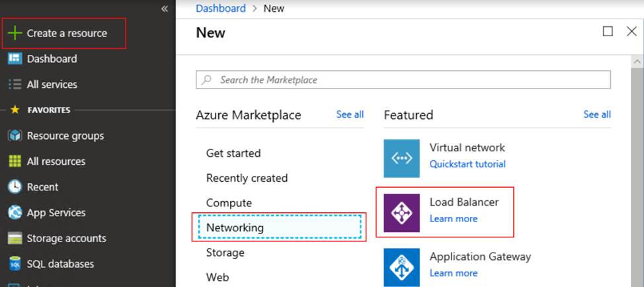The height and width of the screenshot is (287, 644).
Task: Open the Dashboard icon in sidebar
Action: click(15, 59)
